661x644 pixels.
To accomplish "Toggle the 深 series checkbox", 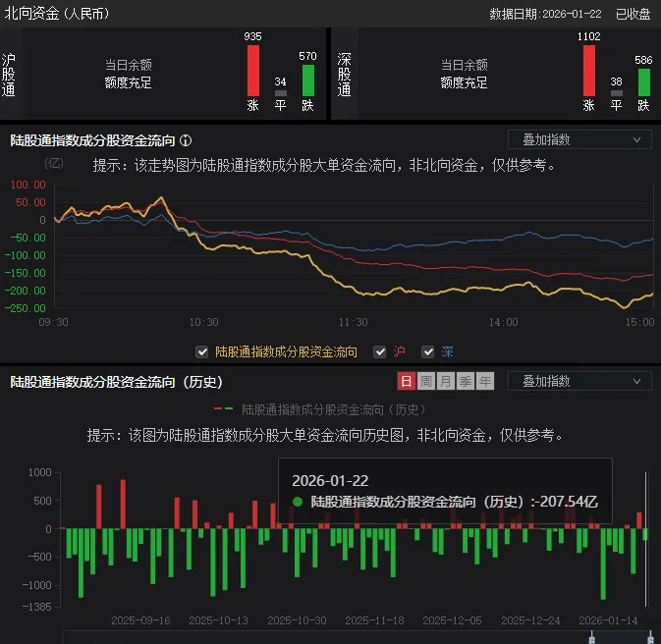I will pos(428,351).
